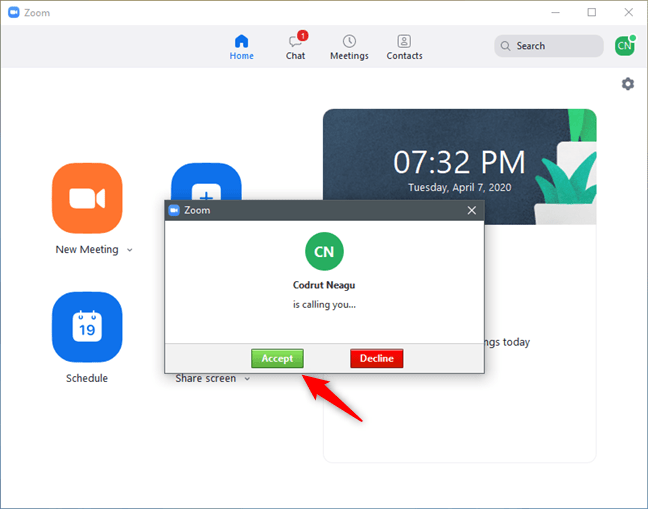648x509 pixels.
Task: Expand the Share screen options chevron
Action: (247, 379)
